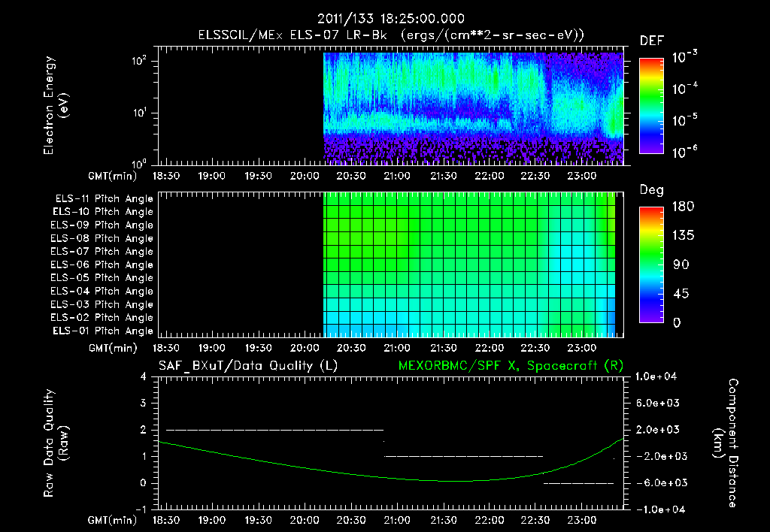
Task: Click the 10^-3 label on DEF scale
Action: click(x=684, y=57)
